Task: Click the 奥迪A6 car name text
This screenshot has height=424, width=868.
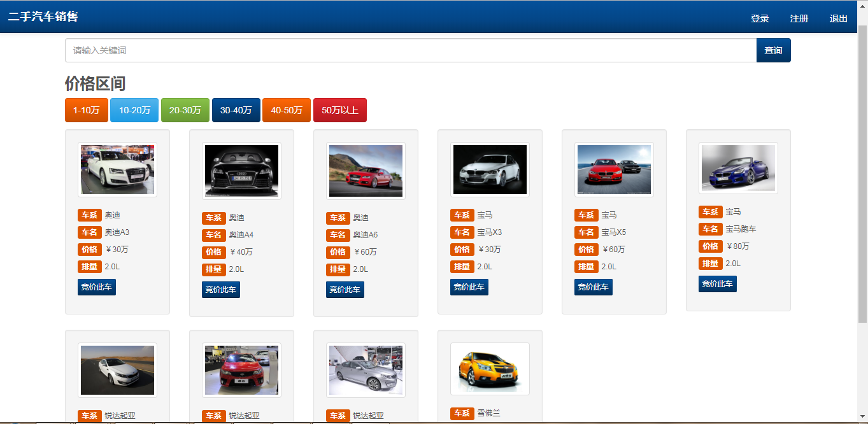Action: 366,235
